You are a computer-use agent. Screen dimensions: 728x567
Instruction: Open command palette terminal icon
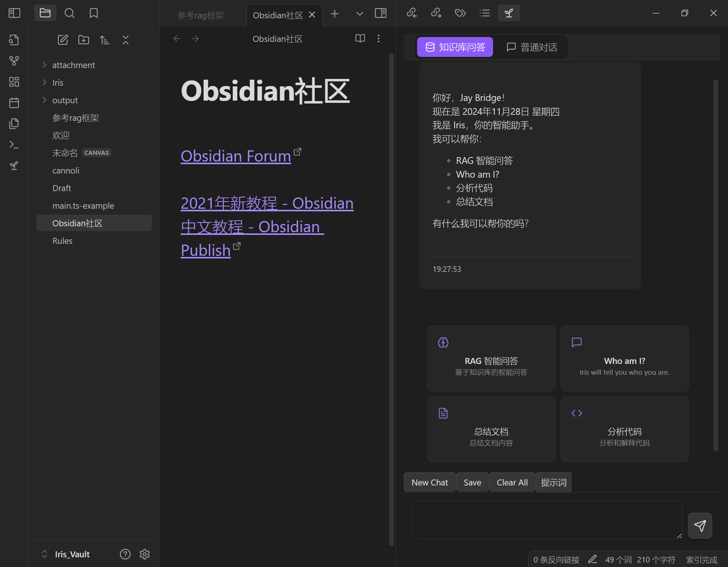click(14, 144)
